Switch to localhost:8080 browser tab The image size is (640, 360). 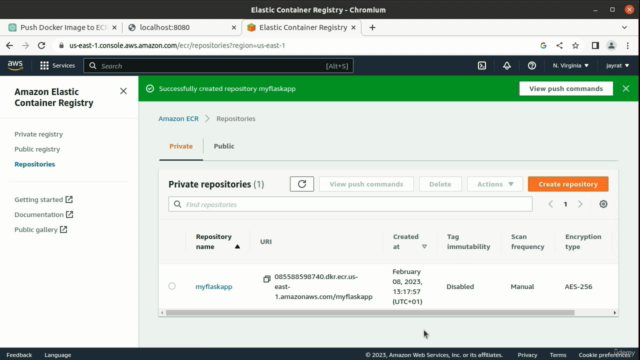pos(182,27)
